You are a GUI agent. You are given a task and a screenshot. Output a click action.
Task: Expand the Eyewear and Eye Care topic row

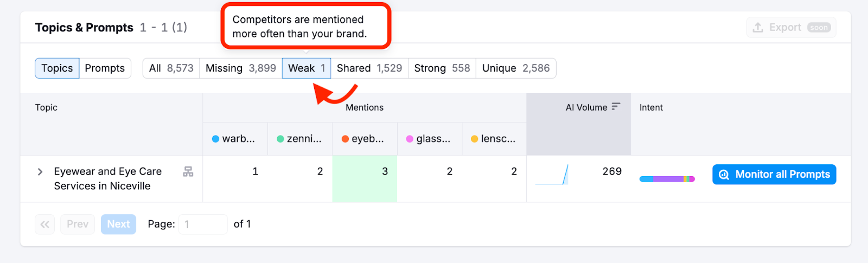click(40, 172)
